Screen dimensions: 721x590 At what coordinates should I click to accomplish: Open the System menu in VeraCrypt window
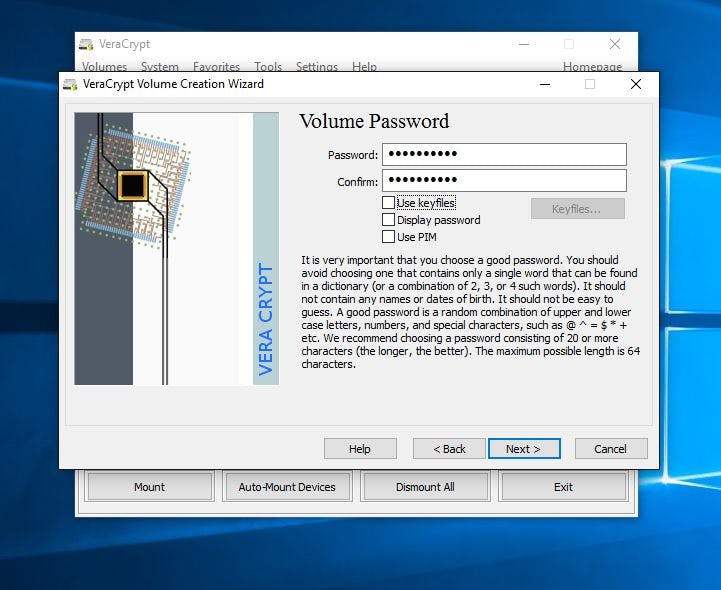point(160,67)
